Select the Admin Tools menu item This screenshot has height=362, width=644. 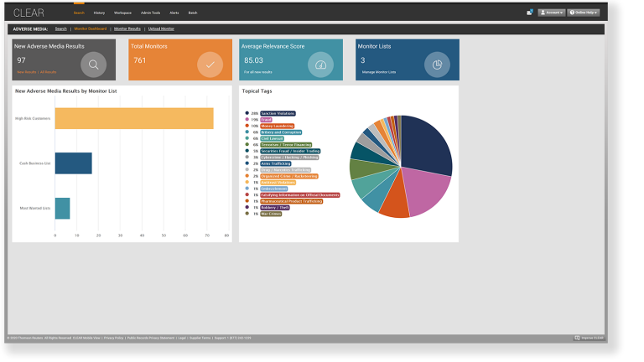coord(149,13)
